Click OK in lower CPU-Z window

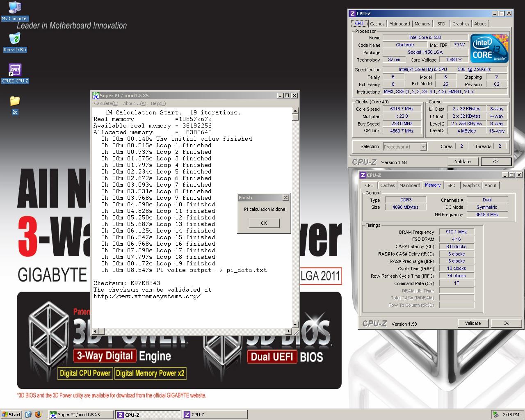click(506, 323)
